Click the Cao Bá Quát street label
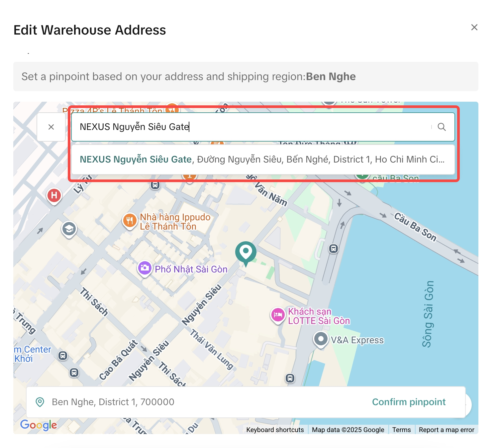Screen dimensions: 493x448 pos(118,360)
